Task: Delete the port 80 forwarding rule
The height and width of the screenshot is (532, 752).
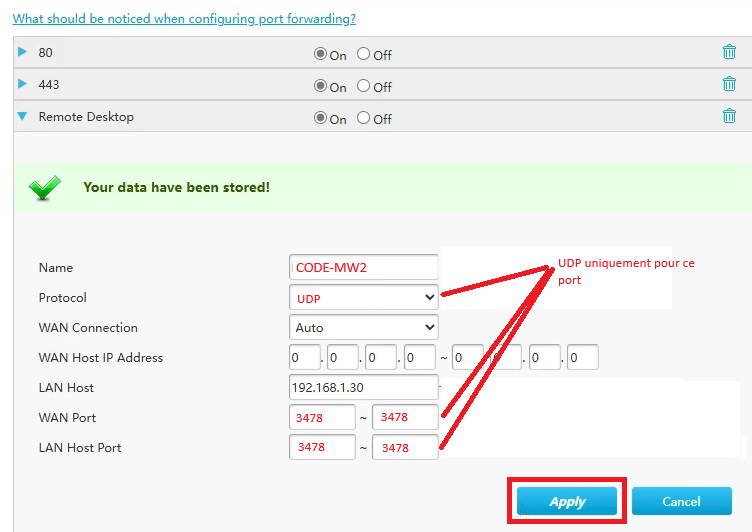Action: [729, 53]
